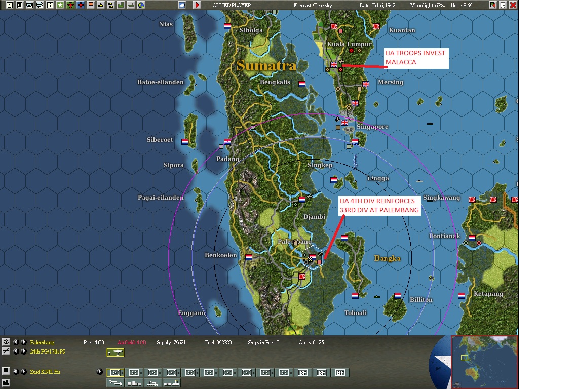Click the airfield plane icon beside 24th PG/17th PS
This screenshot has width=576, height=392.
[6, 351]
